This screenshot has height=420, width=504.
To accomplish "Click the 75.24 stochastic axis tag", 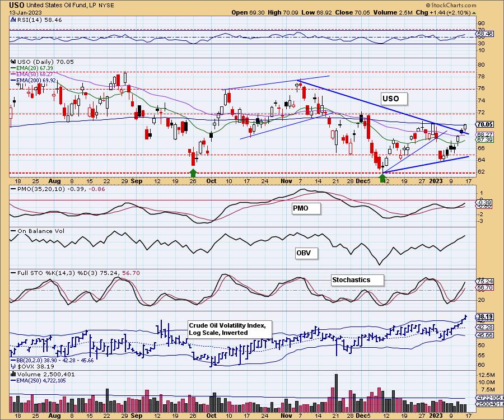I will click(x=485, y=282).
